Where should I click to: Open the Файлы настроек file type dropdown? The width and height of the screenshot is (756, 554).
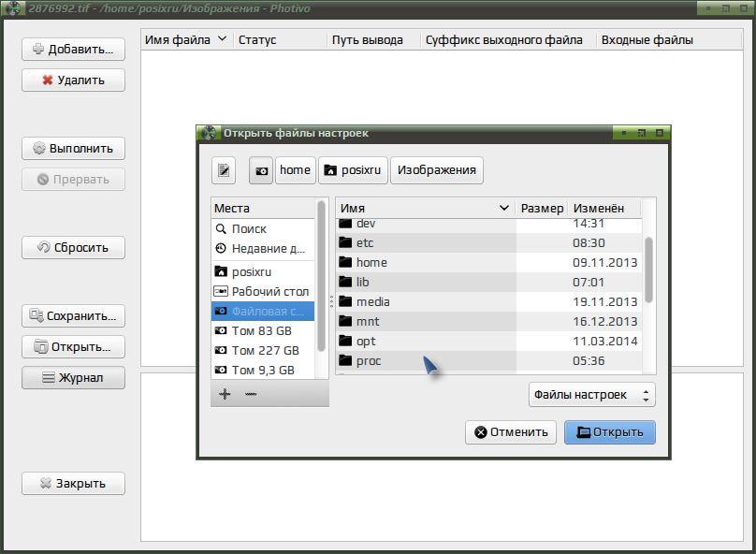click(592, 395)
